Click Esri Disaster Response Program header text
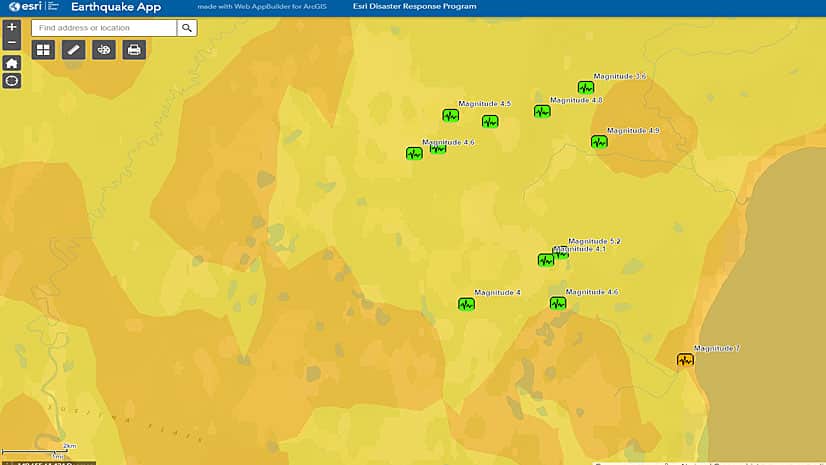This screenshot has height=465, width=826. [415, 6]
